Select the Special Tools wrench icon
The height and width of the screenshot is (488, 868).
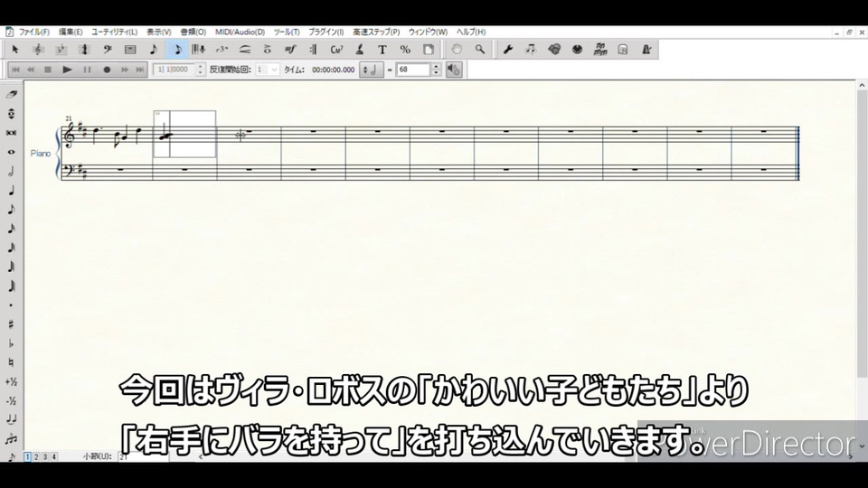click(507, 50)
